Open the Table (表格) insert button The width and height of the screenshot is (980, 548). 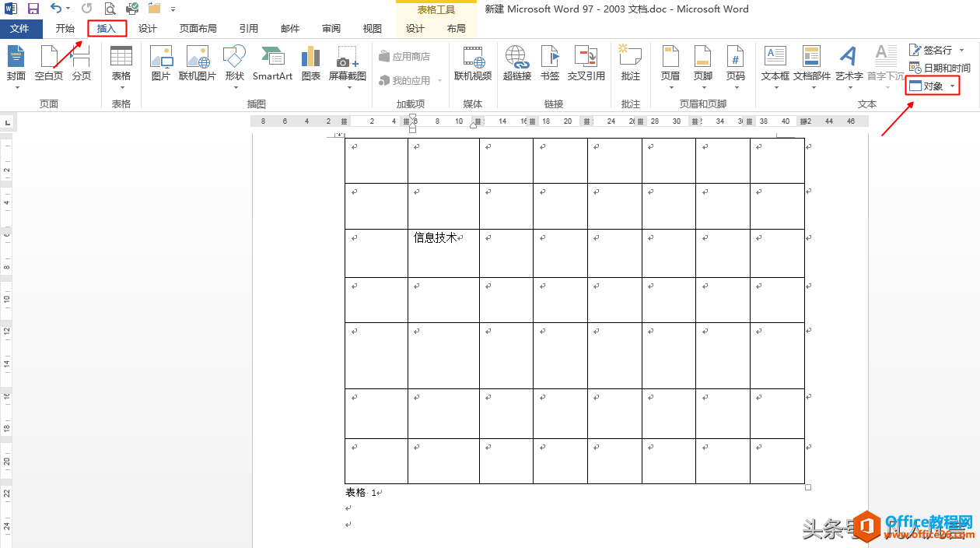(121, 68)
